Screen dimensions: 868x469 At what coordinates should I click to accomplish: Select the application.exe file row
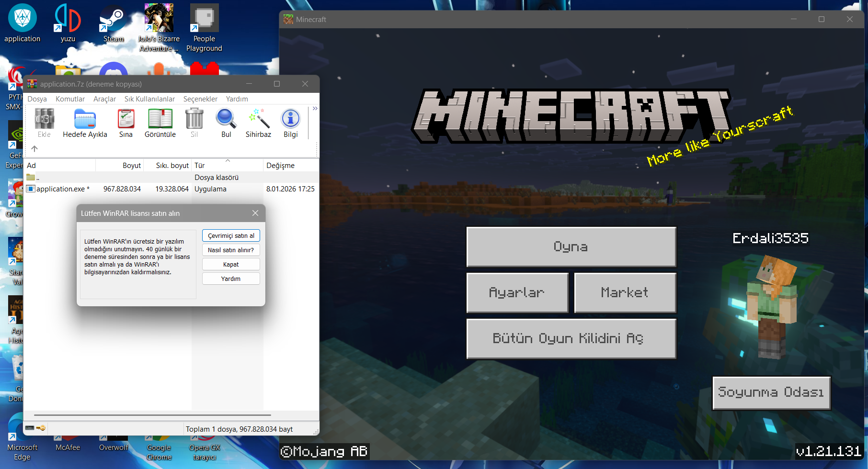(x=171, y=189)
